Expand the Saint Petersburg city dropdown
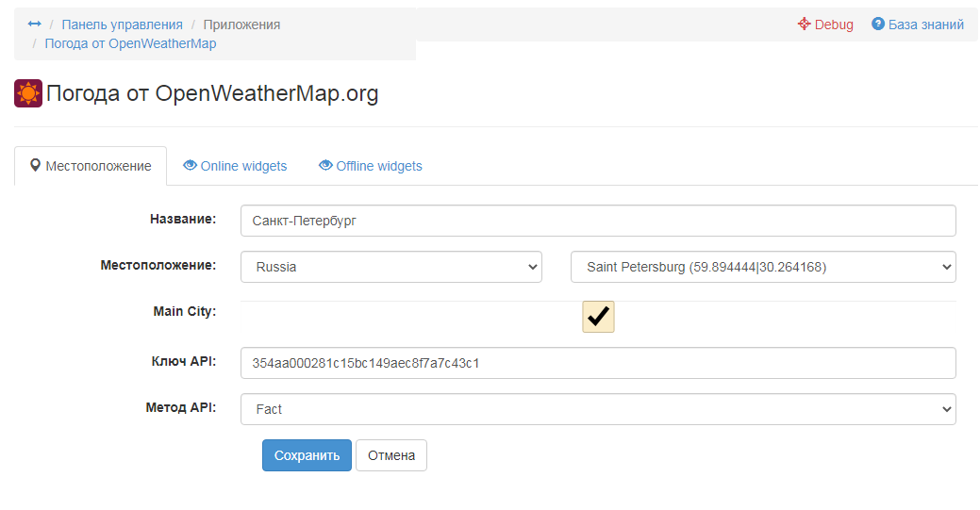 [x=763, y=267]
